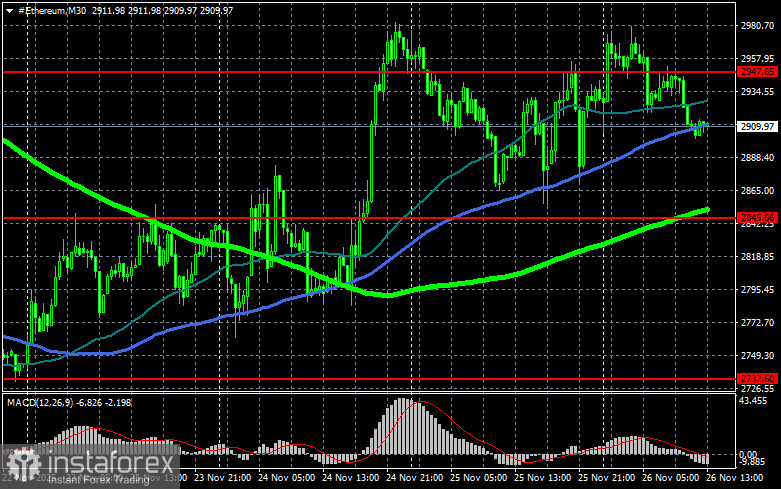Select the 2865.00 price scale value
This screenshot has width=781, height=489.
pos(757,191)
